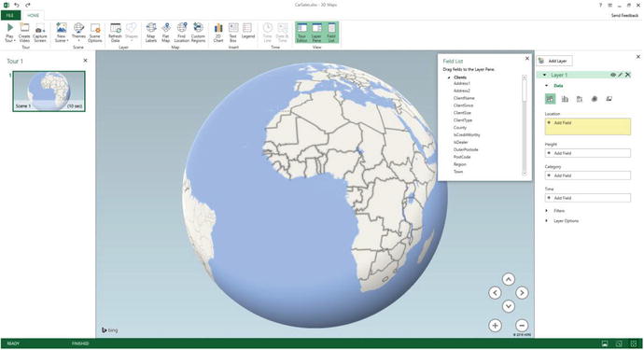
Task: Open the Custom Regions tool
Action: [198, 33]
